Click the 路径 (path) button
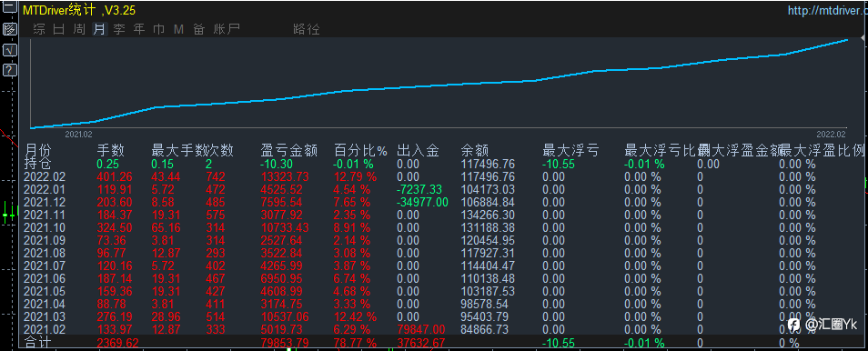Screen dimensions: 868x351 point(306,29)
